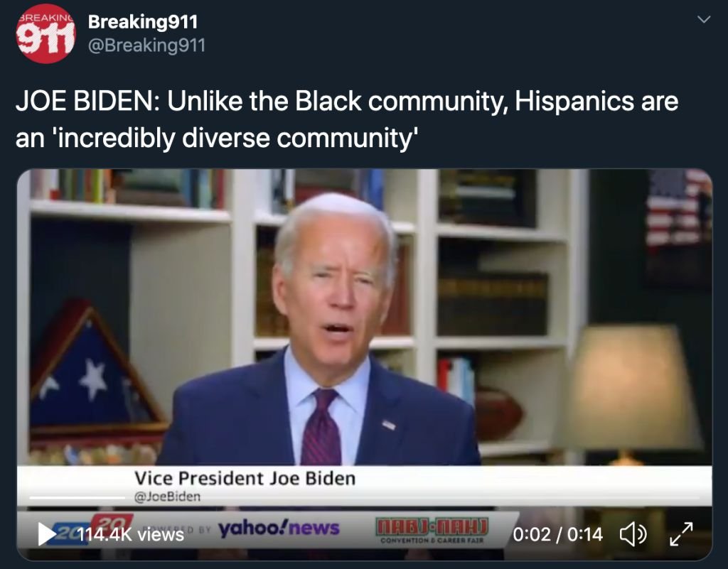Click the NABJ-NAHJ convention logo
This screenshot has height=569, width=728.
point(432,530)
